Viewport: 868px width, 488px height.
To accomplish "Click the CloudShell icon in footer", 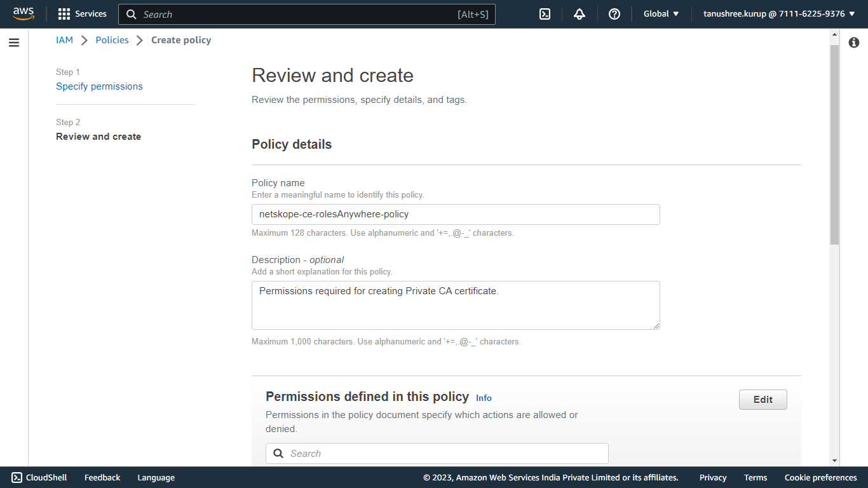I will [17, 478].
